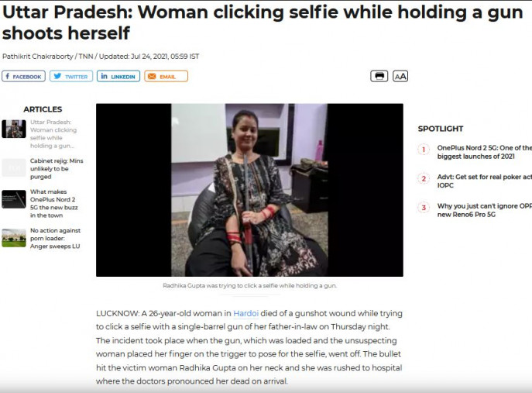Open No action against porn loader article
The width and height of the screenshot is (532, 393).
(55, 238)
